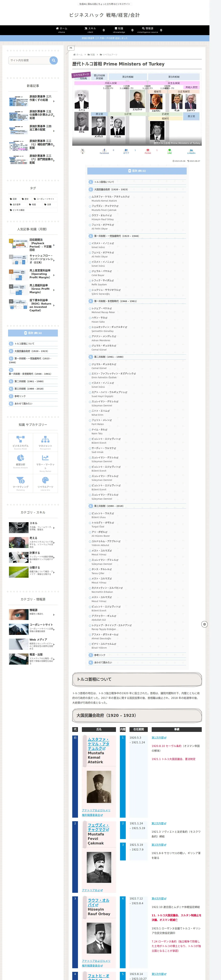Click the site search input field

point(29,60)
